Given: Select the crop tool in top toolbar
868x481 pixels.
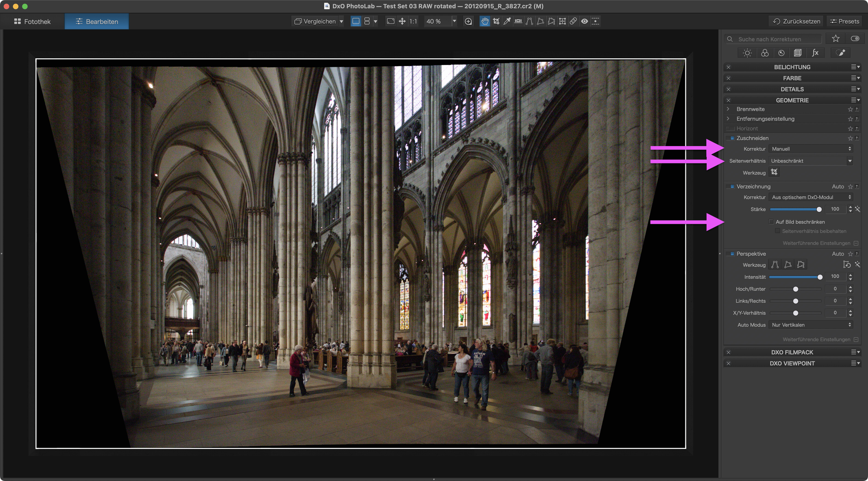Looking at the screenshot, I should click(x=496, y=21).
